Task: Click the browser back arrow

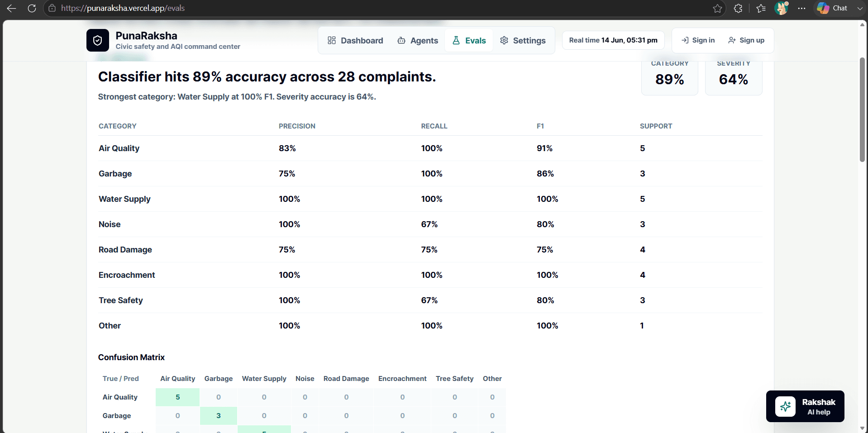Action: tap(11, 8)
